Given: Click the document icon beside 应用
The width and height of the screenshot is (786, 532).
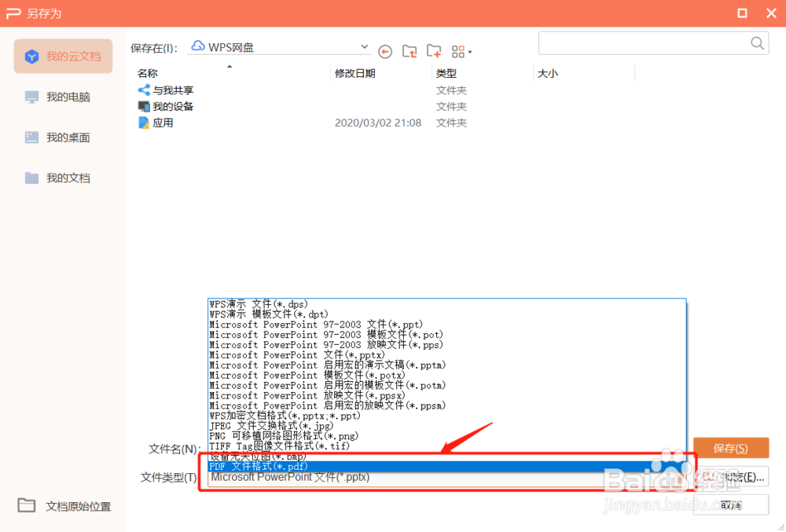Looking at the screenshot, I should tap(145, 123).
